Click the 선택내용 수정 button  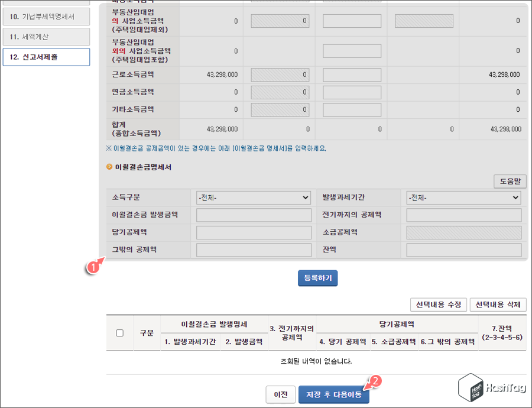tap(439, 305)
